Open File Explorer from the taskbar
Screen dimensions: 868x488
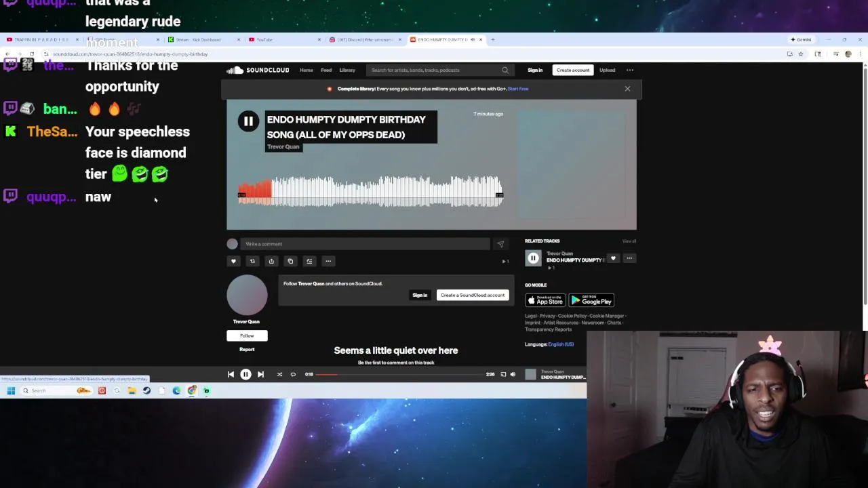(x=132, y=390)
